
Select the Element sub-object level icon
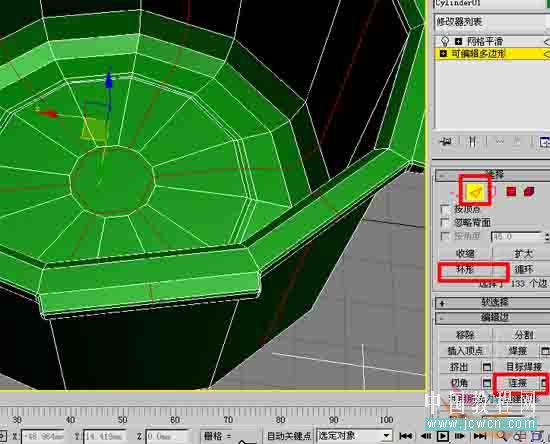click(529, 191)
